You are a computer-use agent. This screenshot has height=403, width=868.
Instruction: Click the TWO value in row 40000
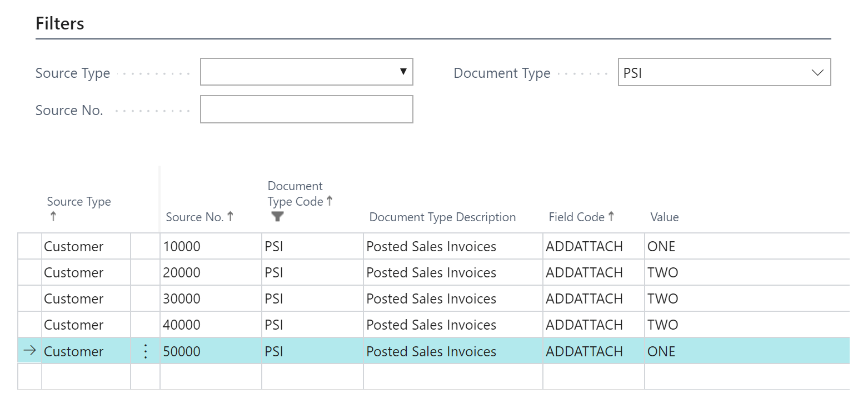[663, 325]
